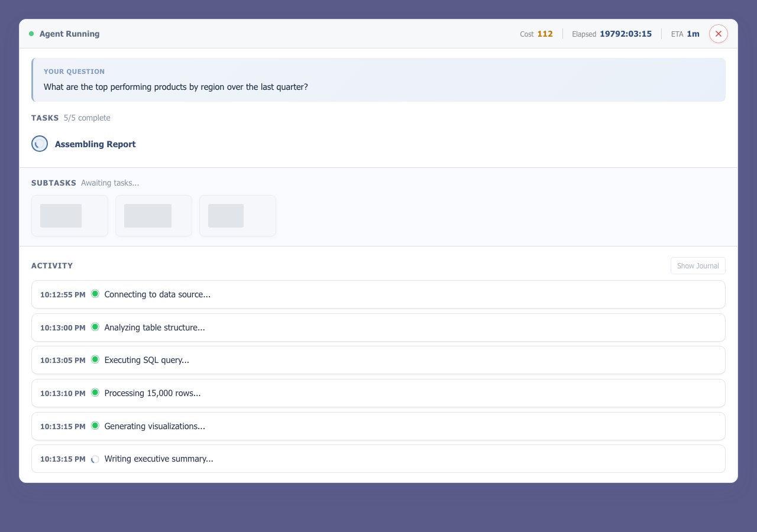This screenshot has width=757, height=532.
Task: Expand the Writing executive summary activity row
Action: pyautogui.click(x=378, y=458)
